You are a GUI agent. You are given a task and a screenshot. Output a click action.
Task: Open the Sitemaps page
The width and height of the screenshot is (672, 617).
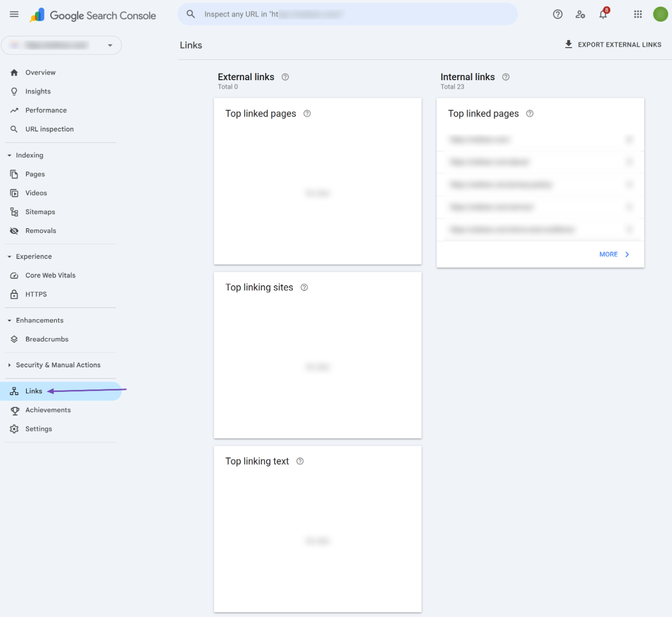[x=40, y=212]
